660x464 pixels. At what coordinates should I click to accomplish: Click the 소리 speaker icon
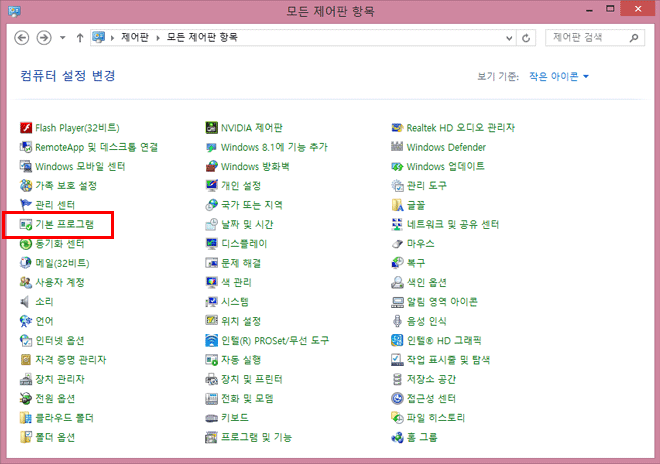[25, 302]
